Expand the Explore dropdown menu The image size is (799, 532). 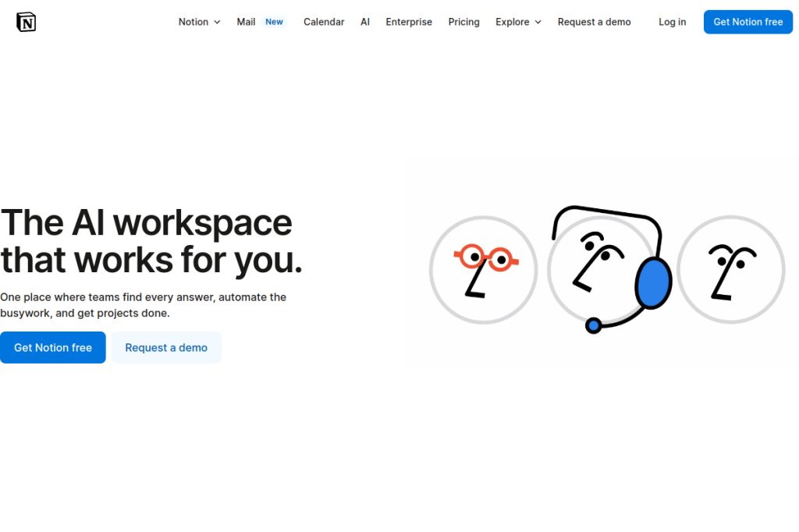pos(518,22)
